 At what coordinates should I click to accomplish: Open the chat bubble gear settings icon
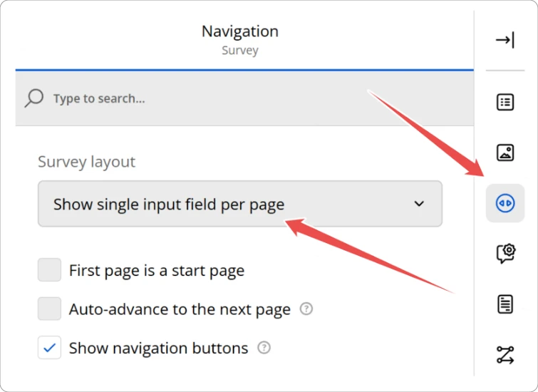pyautogui.click(x=505, y=253)
